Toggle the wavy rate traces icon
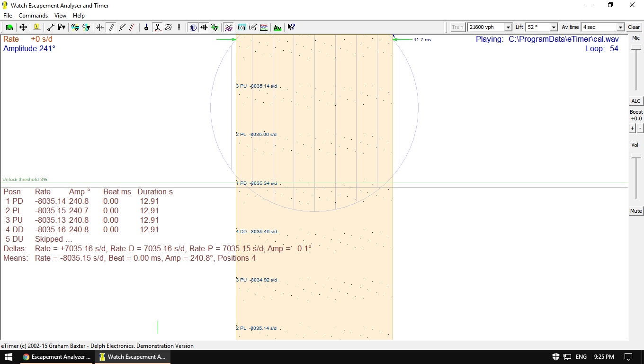Screen dimensions: 644x364 [229, 27]
